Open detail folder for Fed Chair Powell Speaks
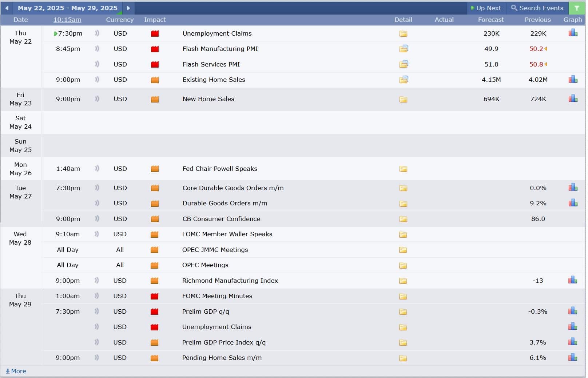Screen dimensions: 588x378 point(403,169)
